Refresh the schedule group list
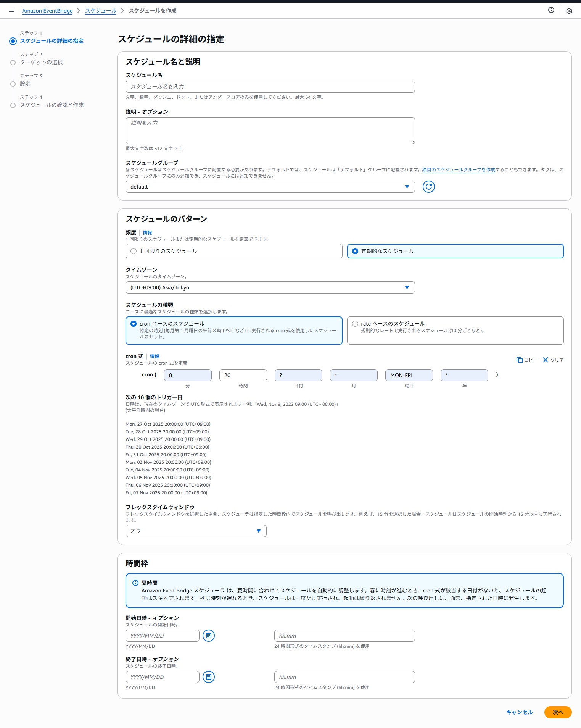 [x=428, y=187]
